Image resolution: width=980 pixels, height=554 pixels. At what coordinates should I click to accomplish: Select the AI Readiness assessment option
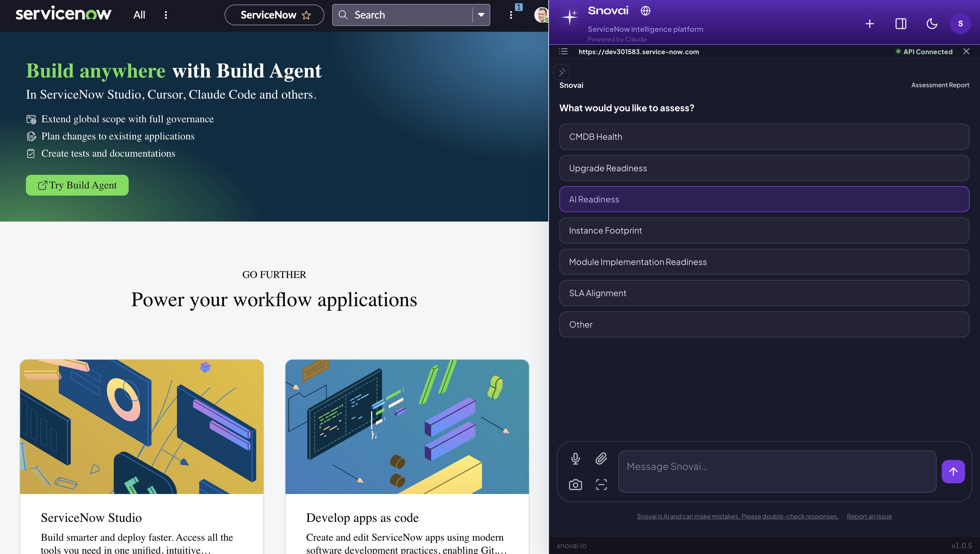[x=764, y=199]
